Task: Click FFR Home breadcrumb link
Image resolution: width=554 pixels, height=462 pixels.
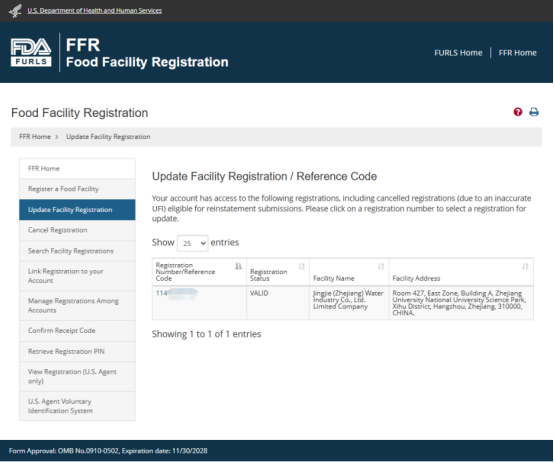Action: [35, 137]
